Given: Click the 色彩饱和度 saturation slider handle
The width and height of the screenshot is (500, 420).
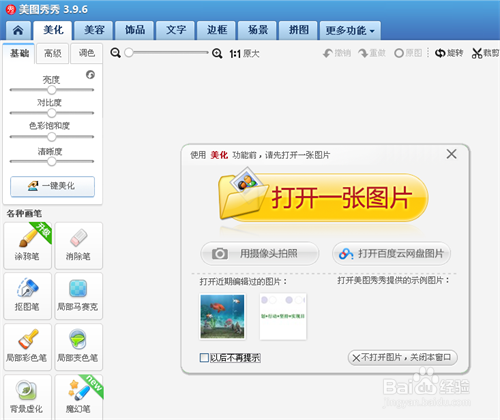Looking at the screenshot, I should point(52,137).
